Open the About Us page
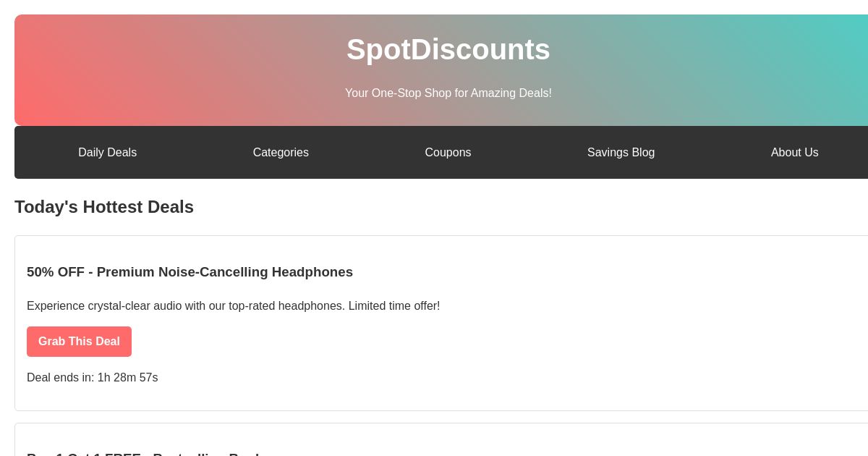 coord(794,152)
